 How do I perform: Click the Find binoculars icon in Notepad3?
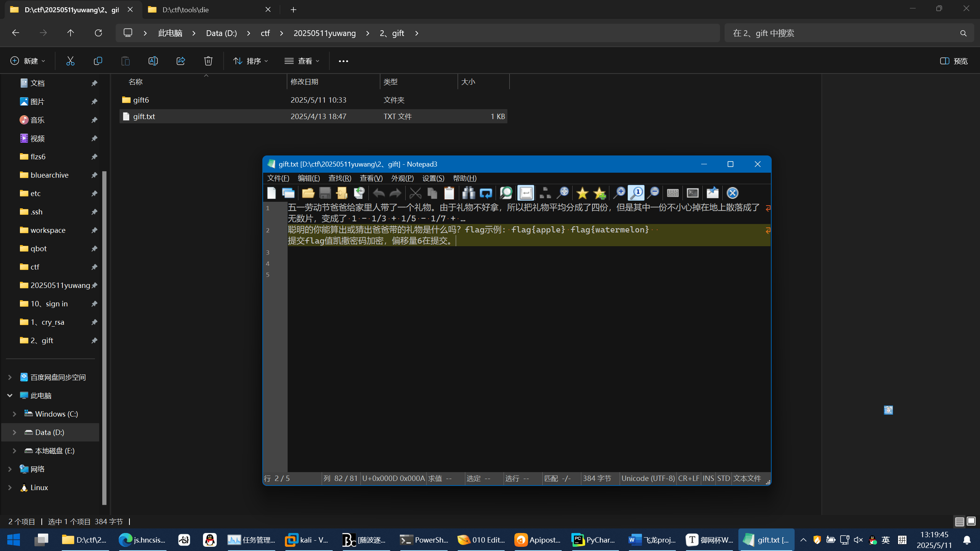[468, 193]
